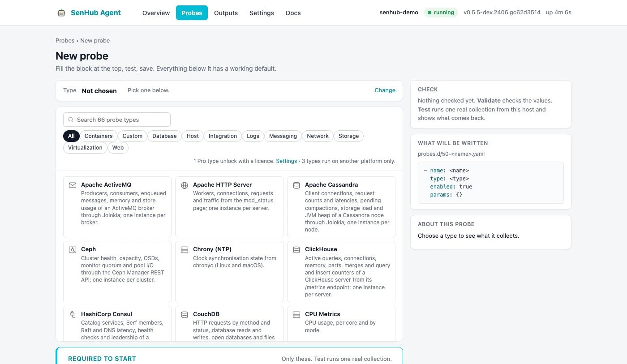
Task: Select the All filter chip
Action: coord(71,136)
